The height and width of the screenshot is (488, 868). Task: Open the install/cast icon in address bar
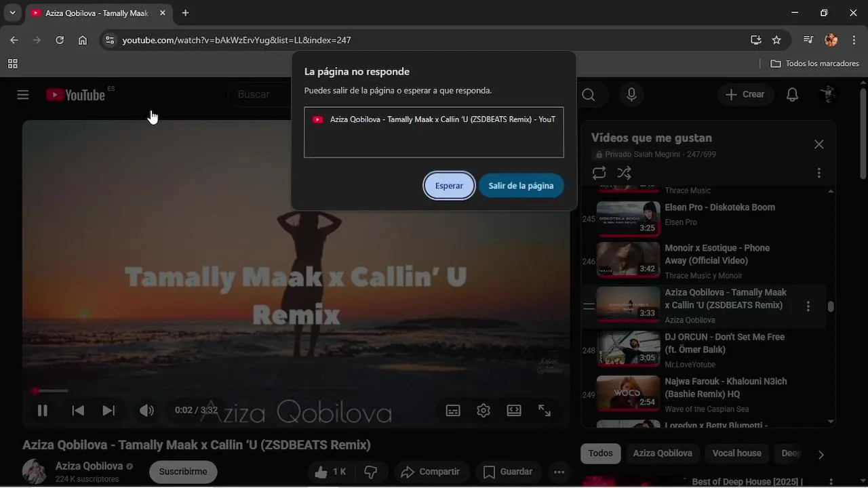point(756,40)
